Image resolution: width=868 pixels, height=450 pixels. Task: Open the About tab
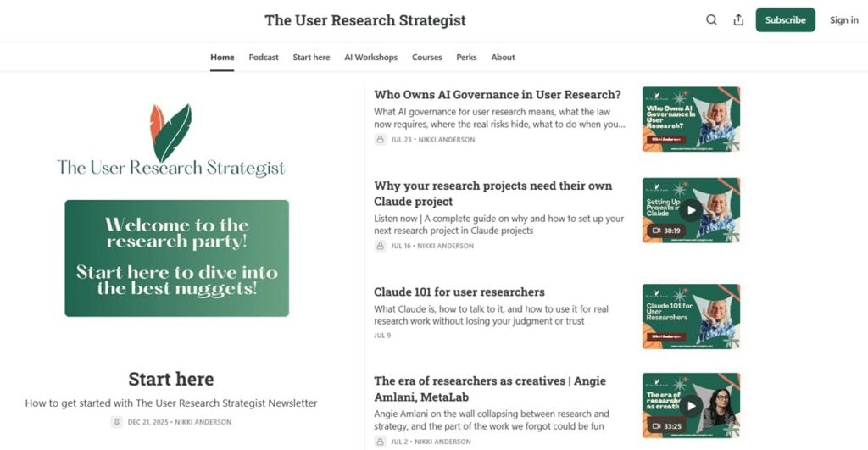tap(503, 57)
